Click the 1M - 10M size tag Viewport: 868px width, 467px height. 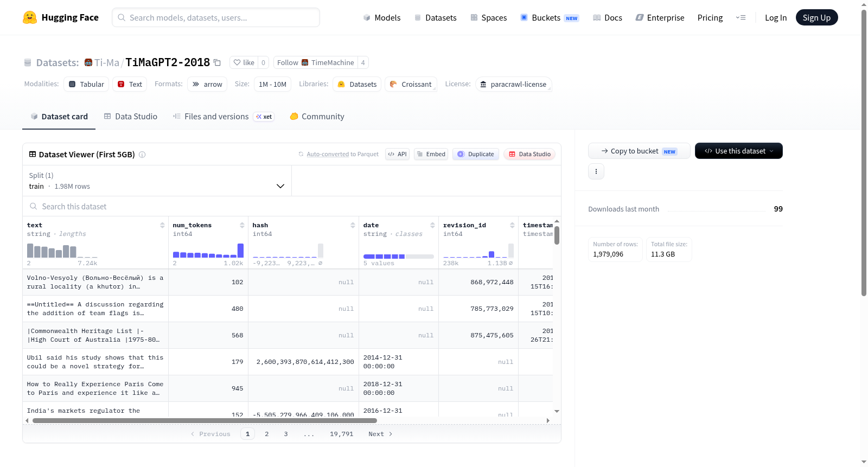272,84
